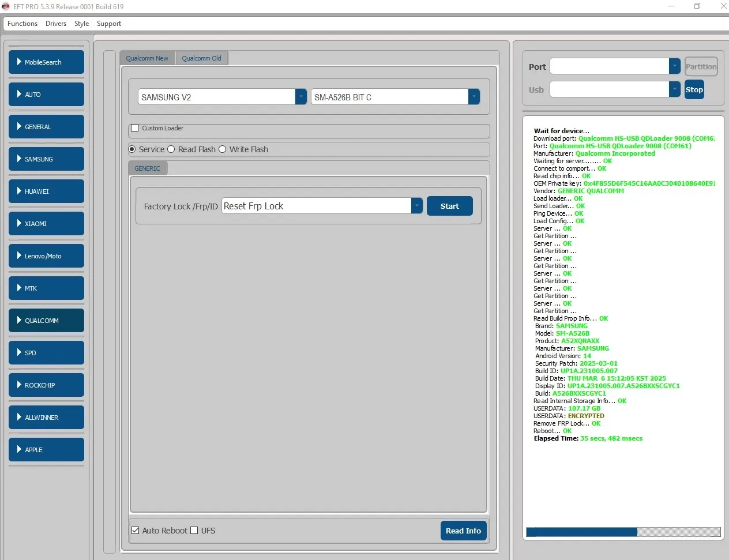Open the Drivers menu
This screenshot has width=729, height=560.
click(56, 24)
